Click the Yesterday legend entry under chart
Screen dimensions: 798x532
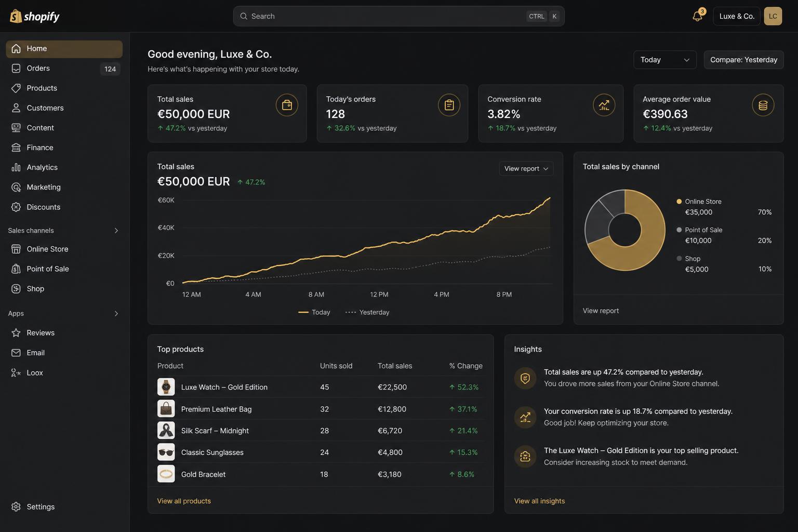(x=367, y=312)
